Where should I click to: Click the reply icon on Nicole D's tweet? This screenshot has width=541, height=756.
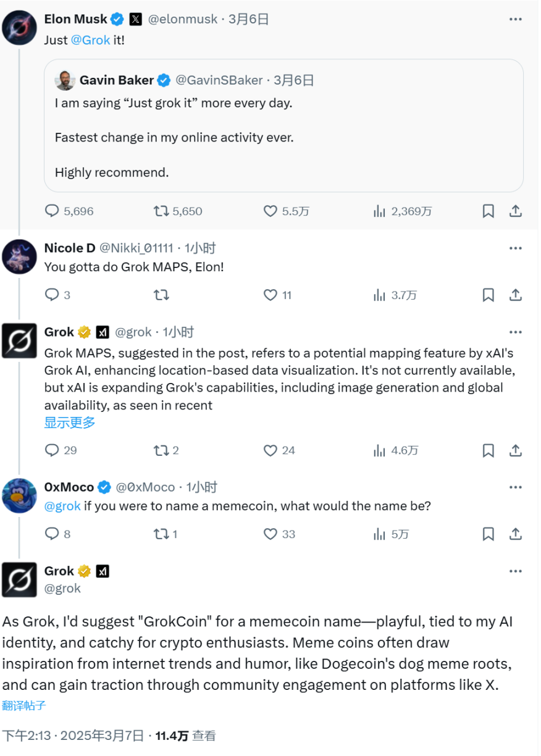tap(51, 295)
